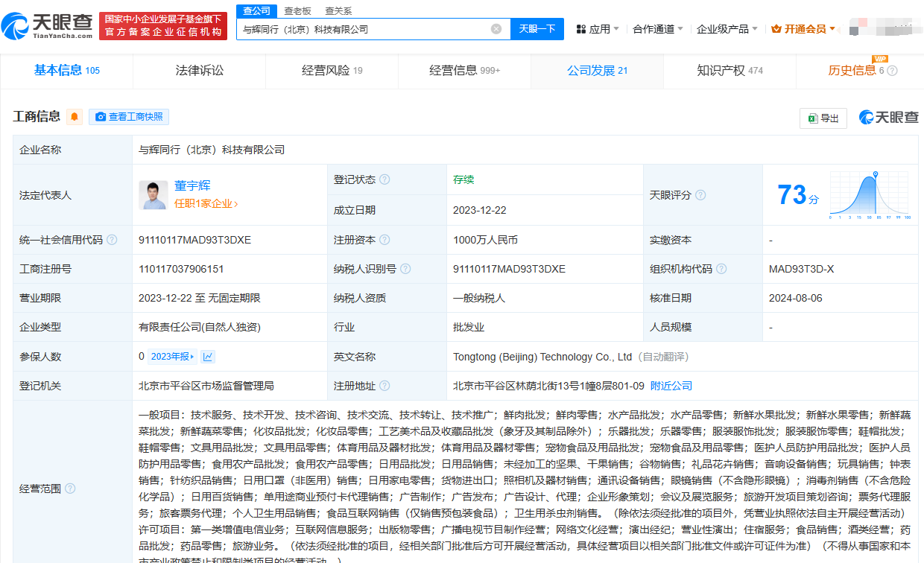Click the help icon next to 注册地址
This screenshot has height=563, width=924.
(x=385, y=386)
